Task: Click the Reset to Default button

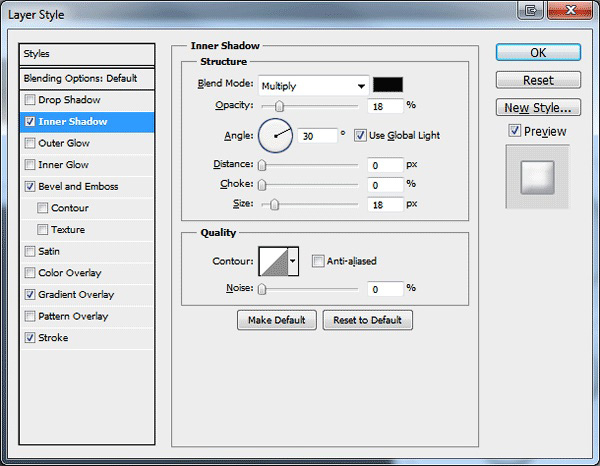Action: click(x=367, y=320)
